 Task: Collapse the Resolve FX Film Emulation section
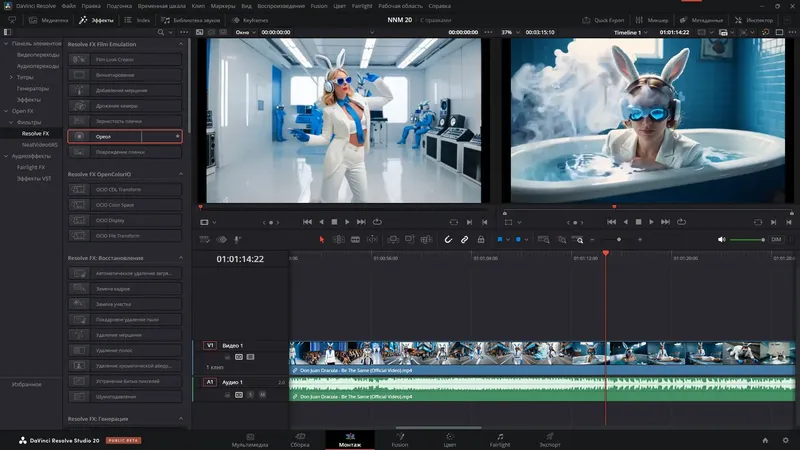(181, 44)
